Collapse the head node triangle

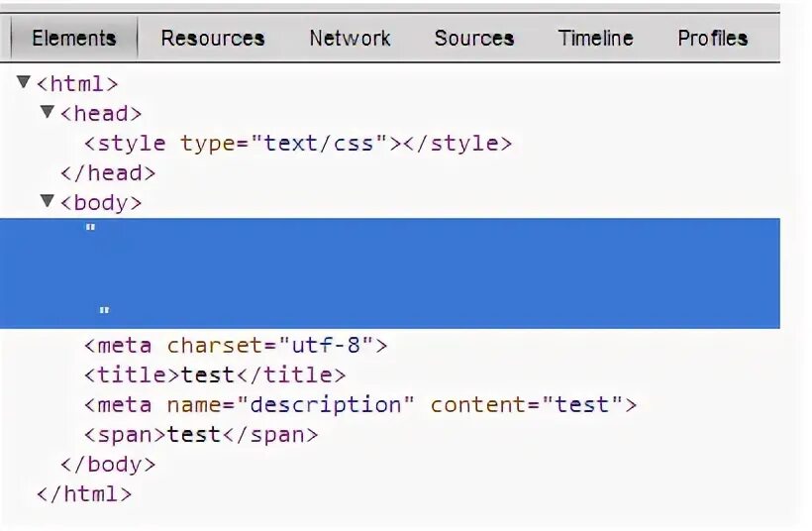click(47, 112)
